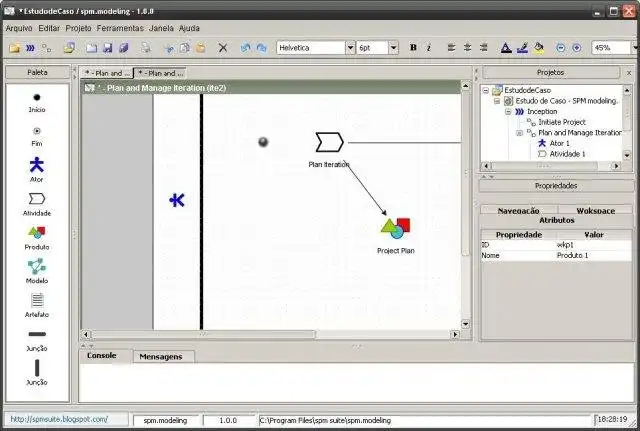Click the zoom out toolbar icon
The height and width of the screenshot is (431, 640).
pos(561,48)
